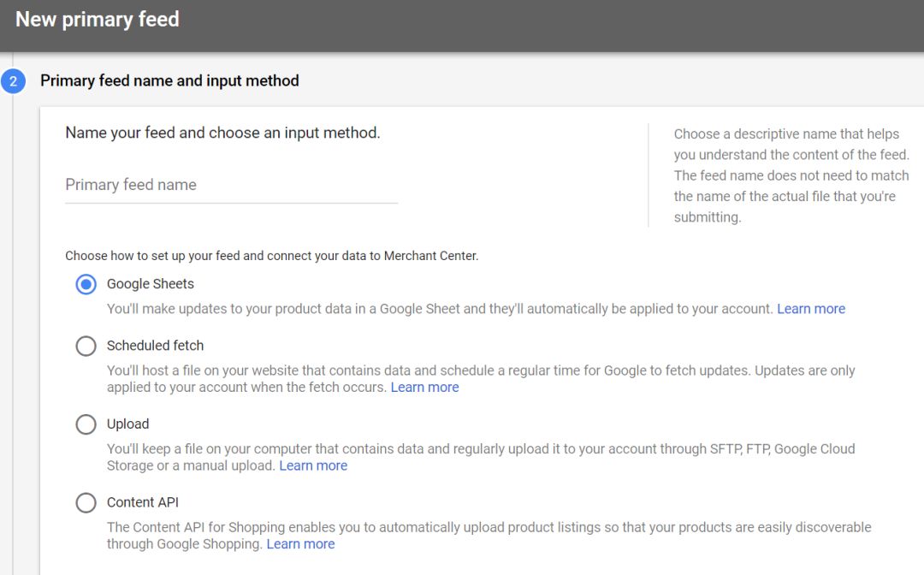Click the descriptive name help text on right
The width and height of the screenshot is (924, 575).
tap(791, 175)
